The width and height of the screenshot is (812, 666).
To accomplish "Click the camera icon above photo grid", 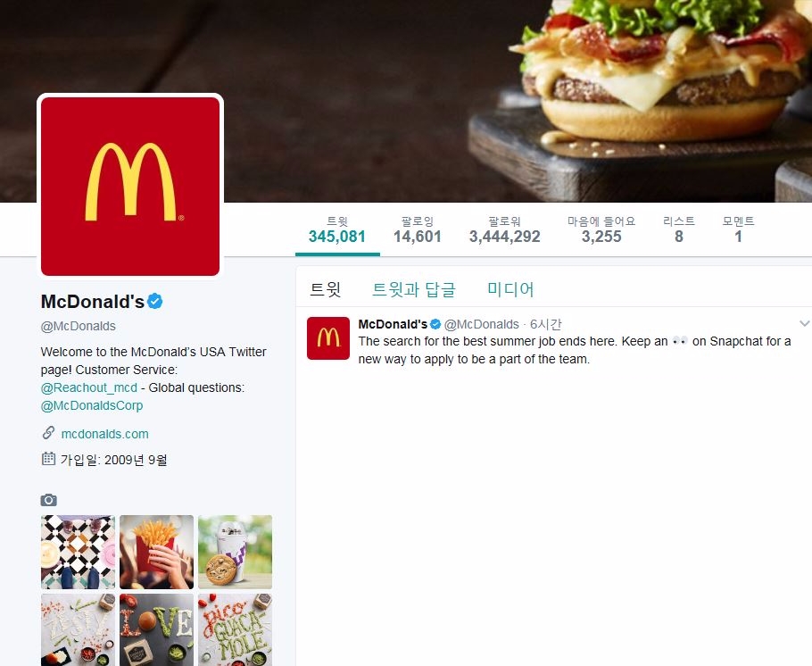I will 49,500.
